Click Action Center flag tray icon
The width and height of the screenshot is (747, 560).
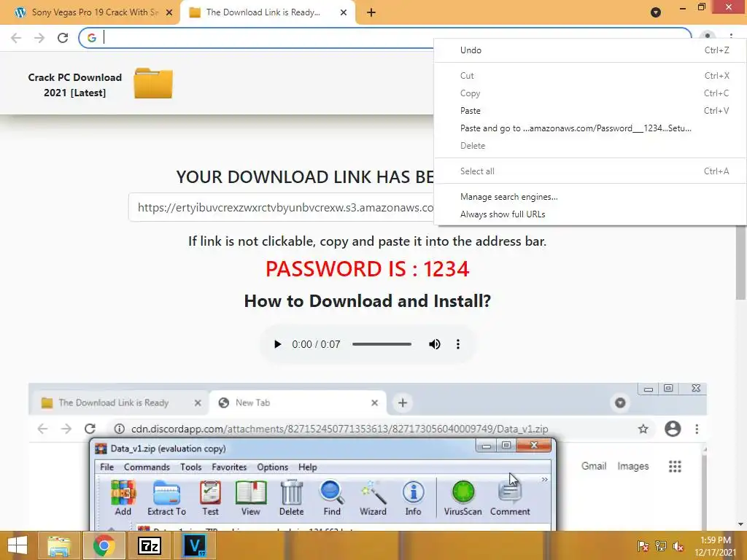pos(643,546)
